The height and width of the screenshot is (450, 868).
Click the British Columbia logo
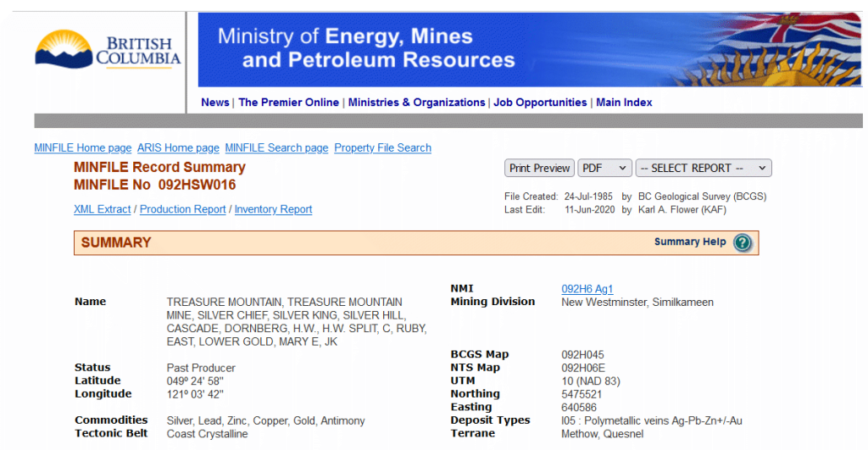click(108, 49)
